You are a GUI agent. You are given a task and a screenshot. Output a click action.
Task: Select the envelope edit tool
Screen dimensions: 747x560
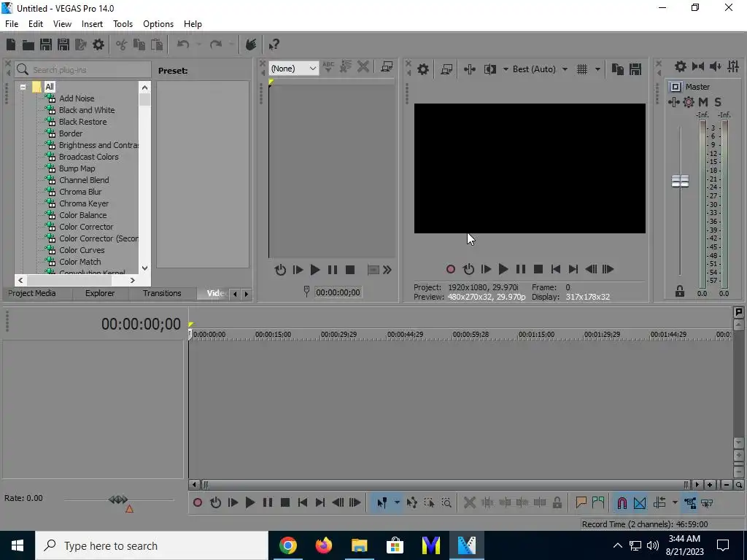click(x=411, y=503)
